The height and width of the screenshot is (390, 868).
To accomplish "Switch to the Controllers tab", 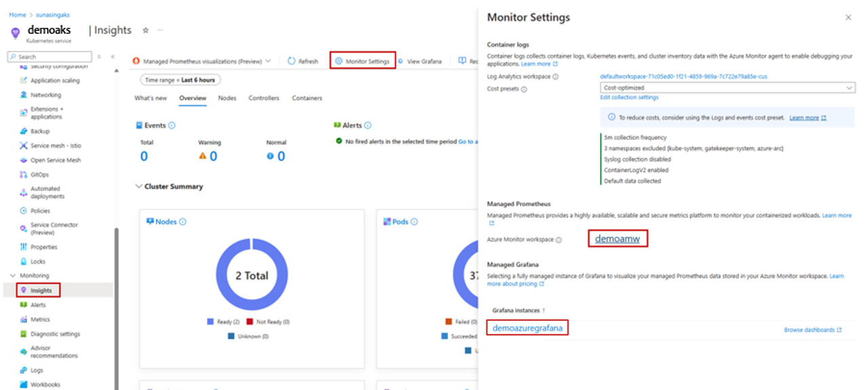I will point(263,98).
